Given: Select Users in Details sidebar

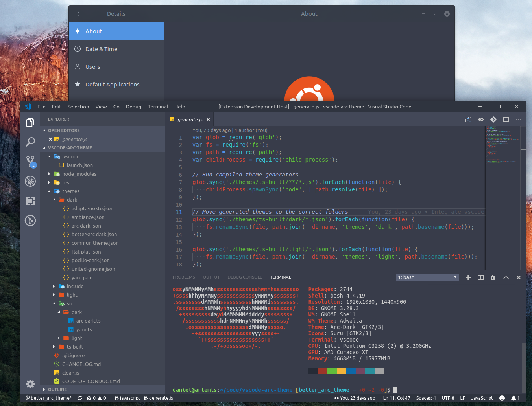Looking at the screenshot, I should (116, 67).
